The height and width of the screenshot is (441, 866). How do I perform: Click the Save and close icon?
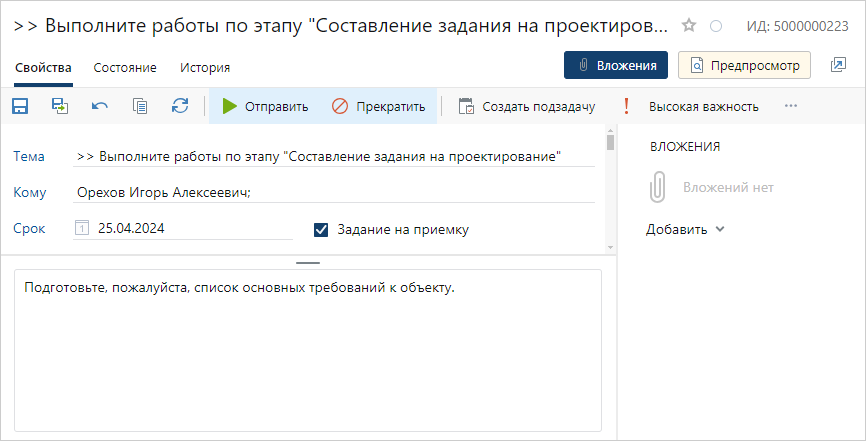pyautogui.click(x=60, y=106)
